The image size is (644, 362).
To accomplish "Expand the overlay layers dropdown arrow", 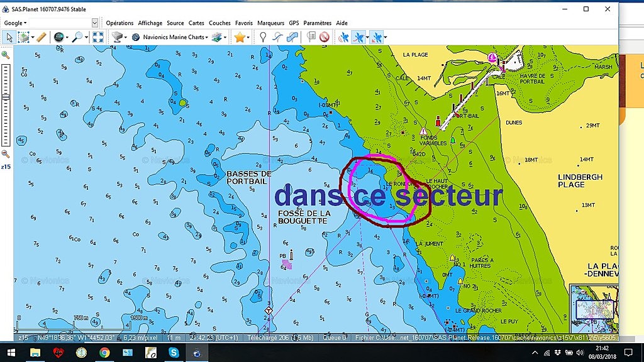I will point(225,37).
